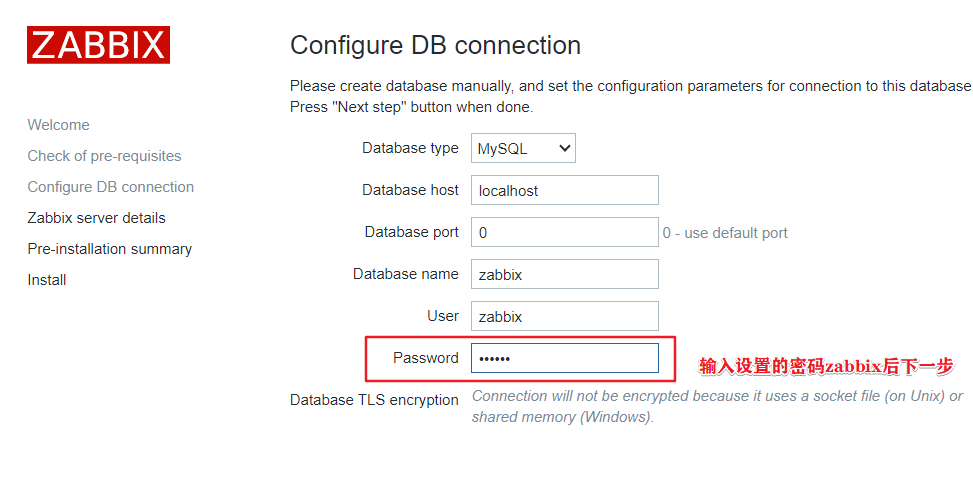Click the Password field label
Viewport: 973px width, 484px height.
pos(425,358)
